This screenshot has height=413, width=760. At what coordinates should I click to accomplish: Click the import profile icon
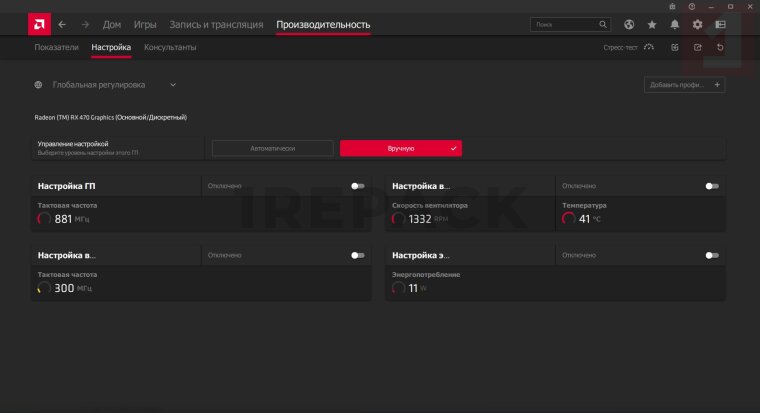coord(675,47)
